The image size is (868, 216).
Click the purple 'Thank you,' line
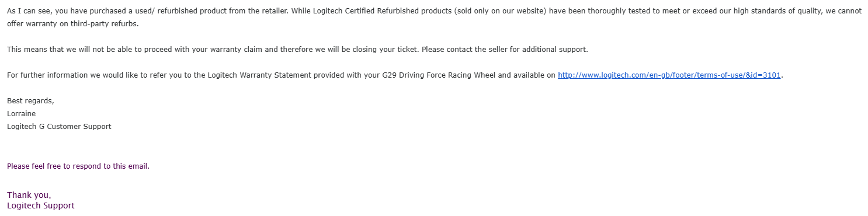click(29, 196)
